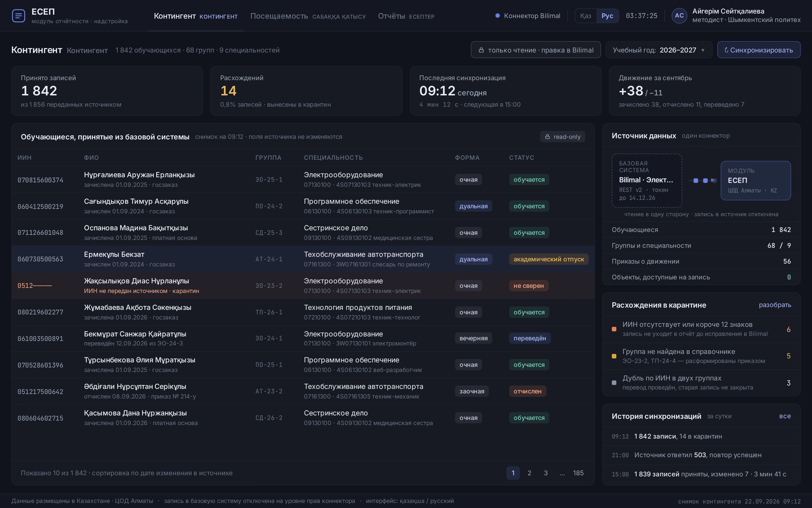Go to page 2 of the table

tap(529, 473)
